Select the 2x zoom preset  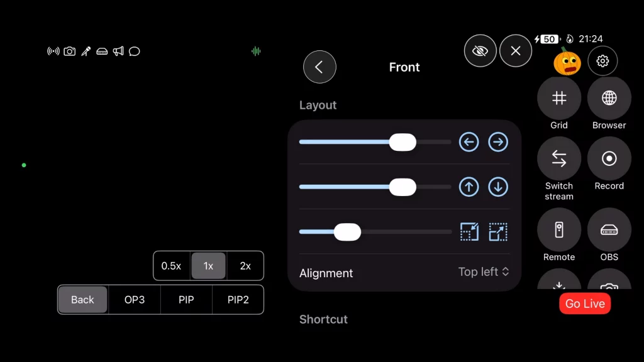[x=245, y=266]
